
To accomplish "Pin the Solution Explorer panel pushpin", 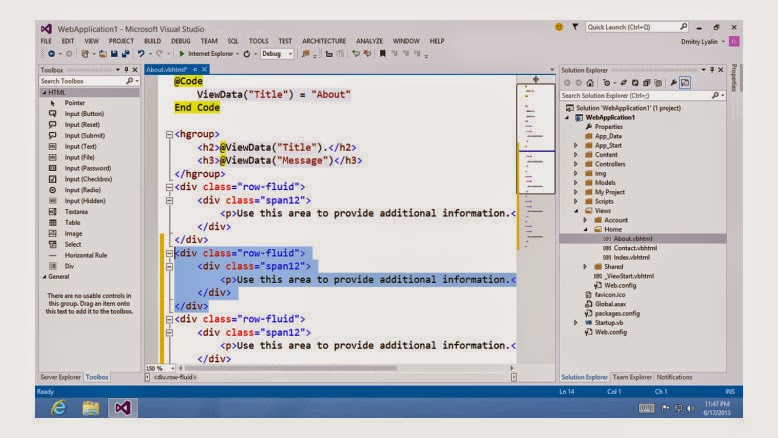I will pyautogui.click(x=712, y=70).
